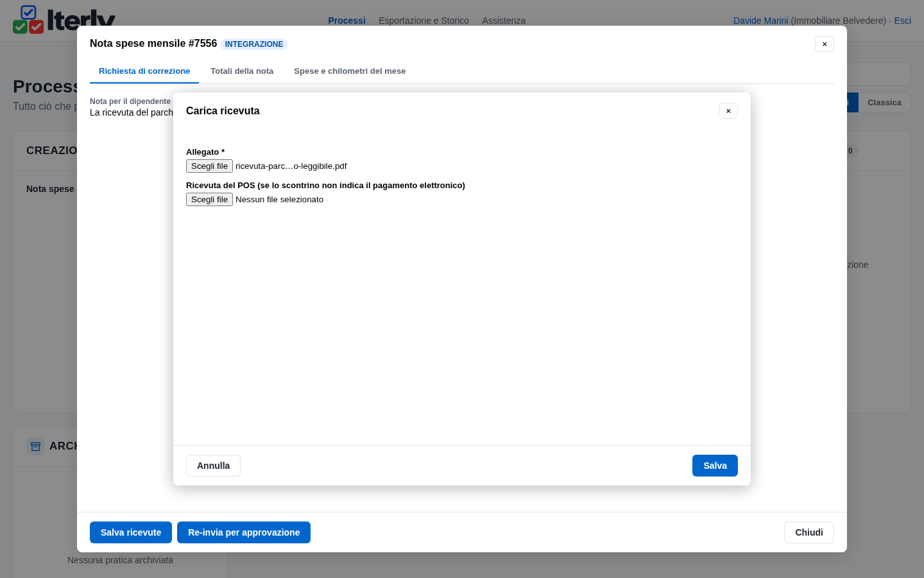Click the 'Carica ricevuta' dialog title
This screenshot has height=578, width=924.
coord(223,111)
